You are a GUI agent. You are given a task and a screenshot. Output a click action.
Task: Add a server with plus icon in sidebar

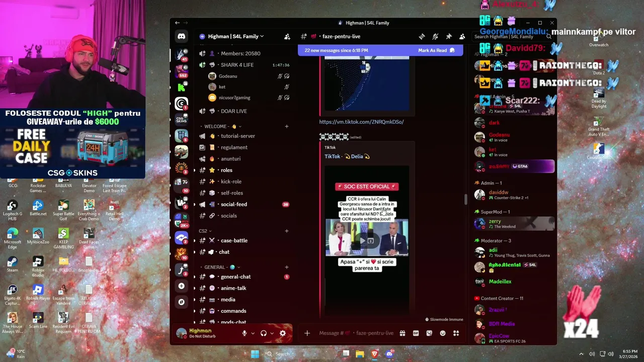tap(181, 286)
